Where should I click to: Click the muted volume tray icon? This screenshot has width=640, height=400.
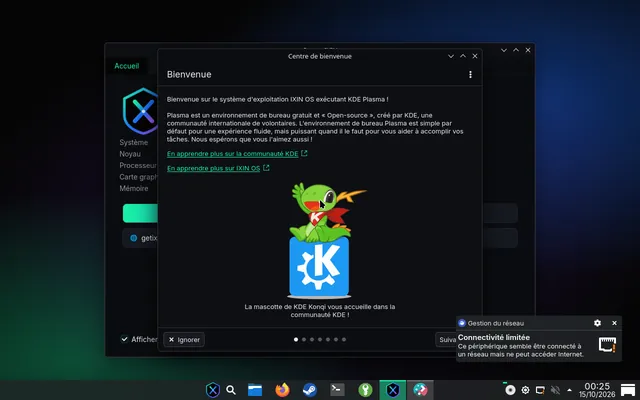point(555,390)
